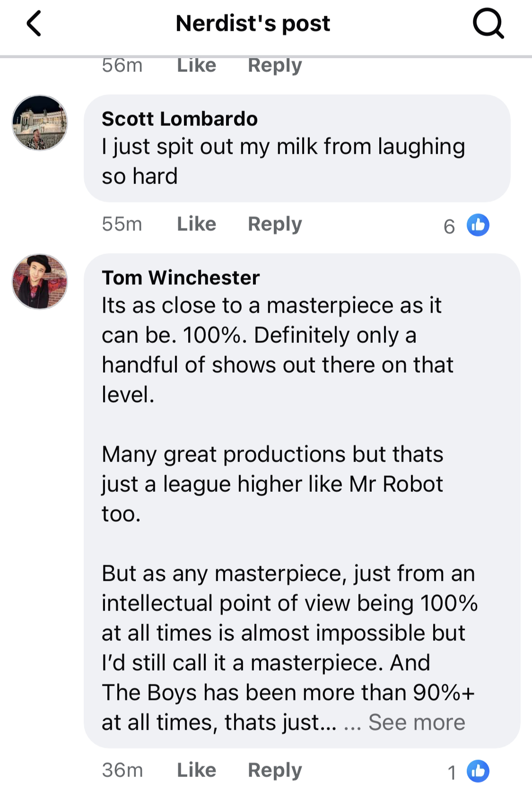Open Tom Winchester's name link
Viewport: 532px width, 793px height.
pyautogui.click(x=181, y=278)
